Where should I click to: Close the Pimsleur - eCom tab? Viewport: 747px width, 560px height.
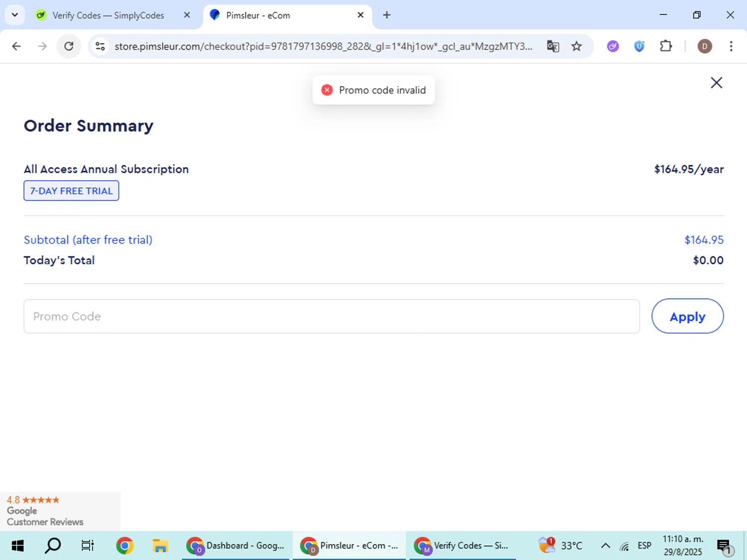tap(361, 15)
